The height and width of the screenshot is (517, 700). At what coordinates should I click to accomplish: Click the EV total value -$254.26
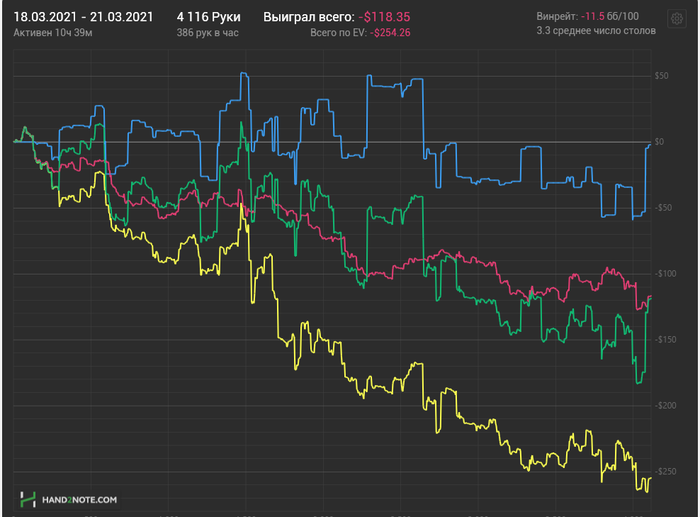point(390,33)
